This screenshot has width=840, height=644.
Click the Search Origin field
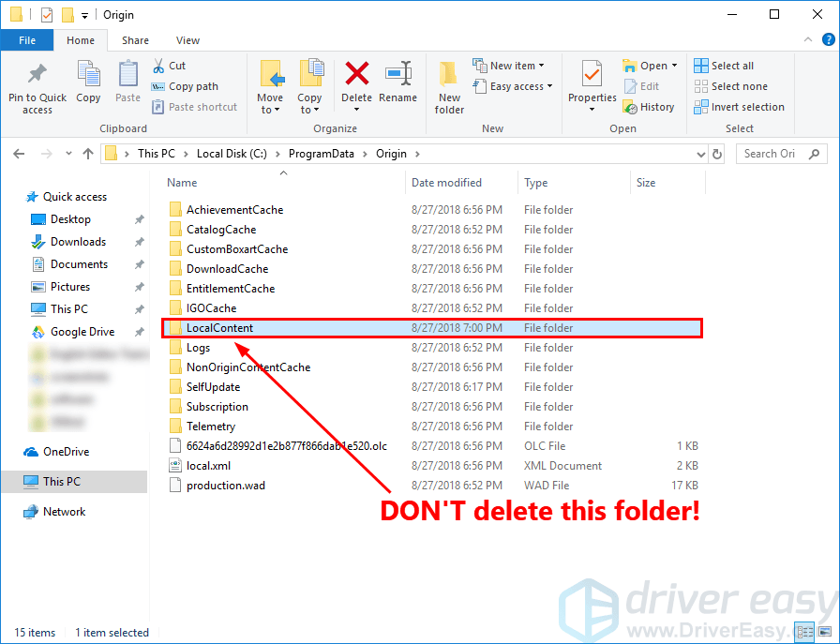tap(781, 154)
